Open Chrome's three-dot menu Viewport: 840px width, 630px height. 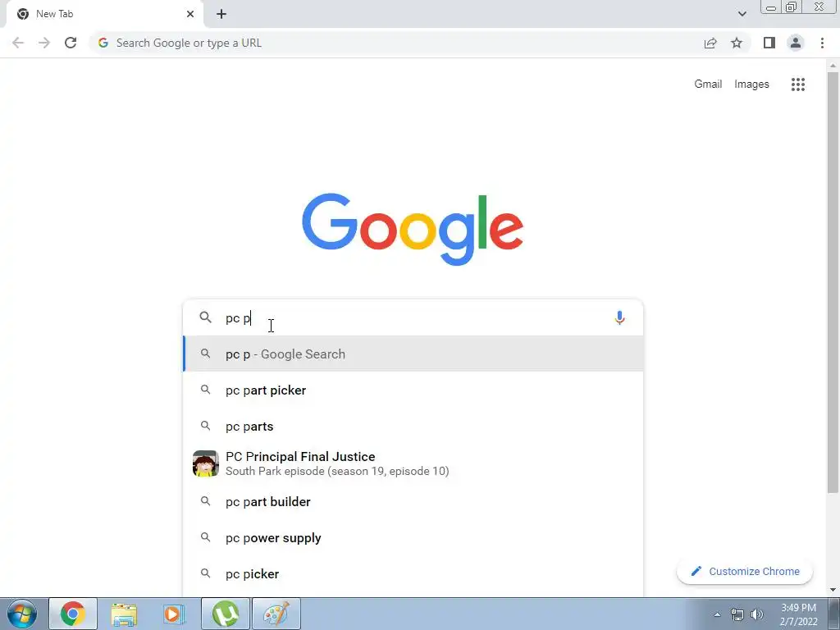coord(822,43)
